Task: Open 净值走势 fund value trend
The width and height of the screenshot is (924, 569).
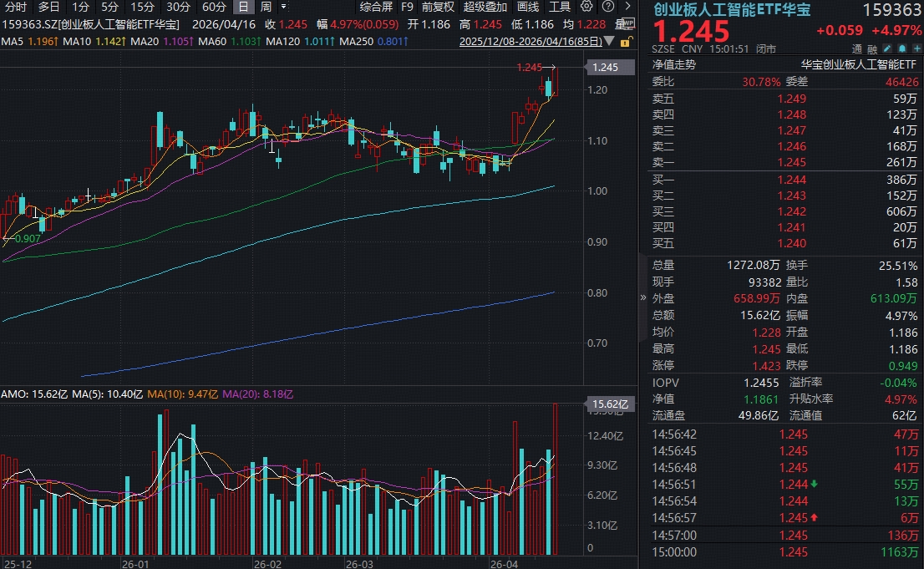Action: pos(673,64)
